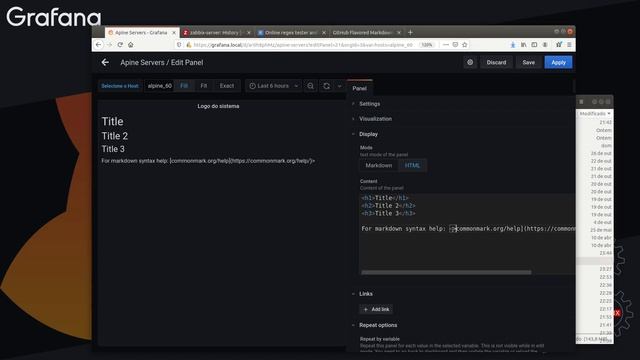This screenshot has height=360, width=640.
Task: Click the browser forward navigation button
Action: click(x=109, y=44)
